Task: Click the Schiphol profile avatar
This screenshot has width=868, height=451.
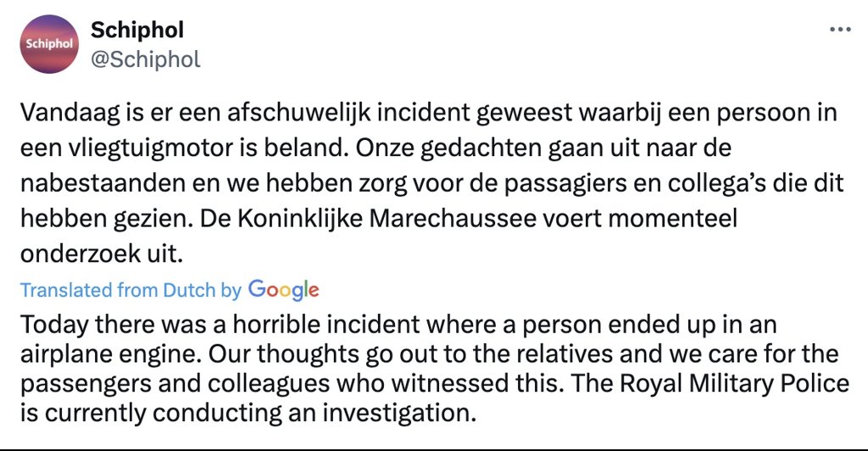Action: 49,44
